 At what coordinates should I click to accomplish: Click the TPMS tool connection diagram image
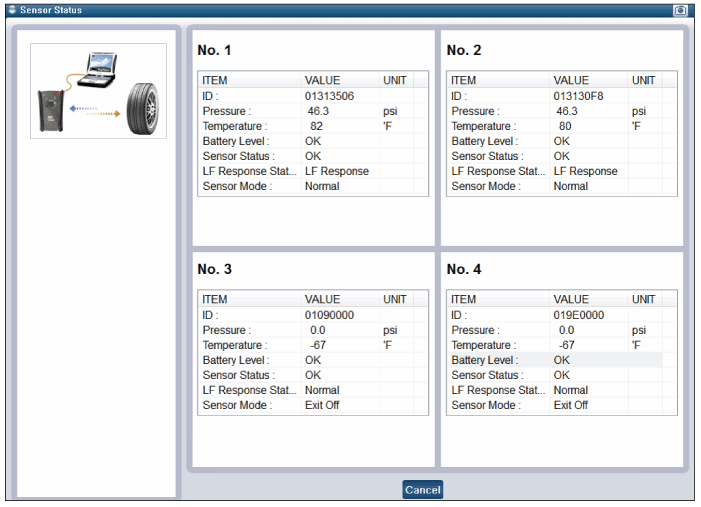98,90
